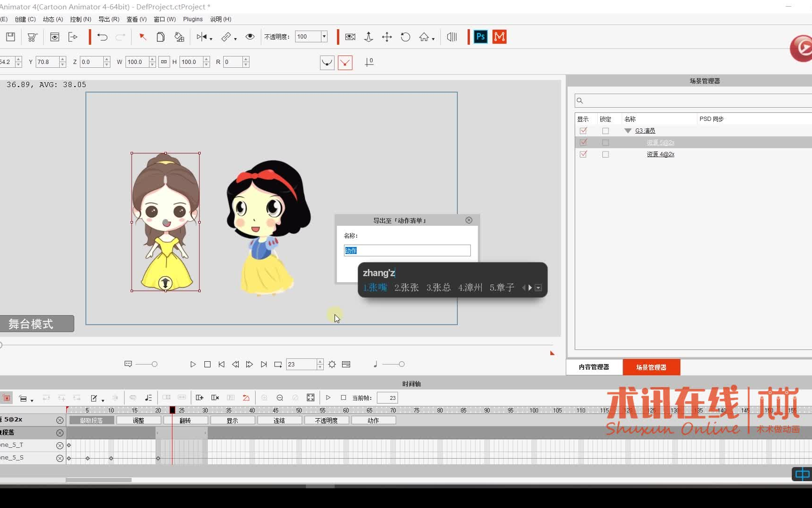The width and height of the screenshot is (812, 508).
Task: Toggle the timeline panel icon
Action: tap(346, 365)
